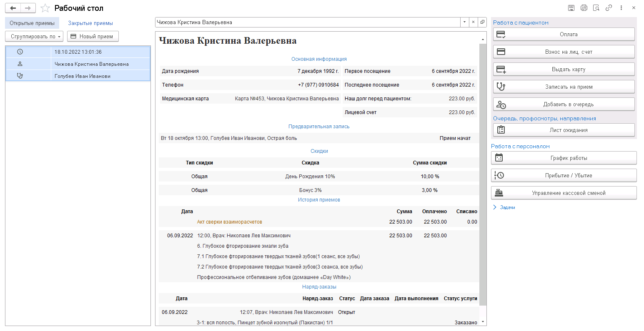This screenshot has height=331, width=644.
Task: Open Сгруппировать по dropdown
Action: click(x=34, y=37)
